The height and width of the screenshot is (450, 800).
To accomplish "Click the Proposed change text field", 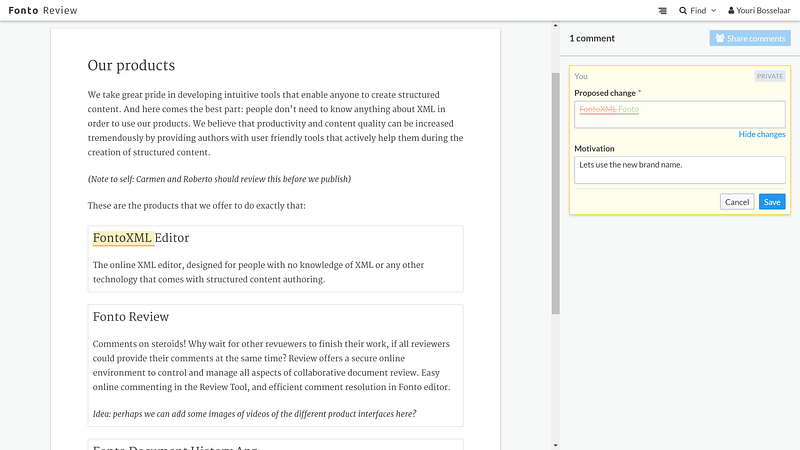I will pos(680,114).
